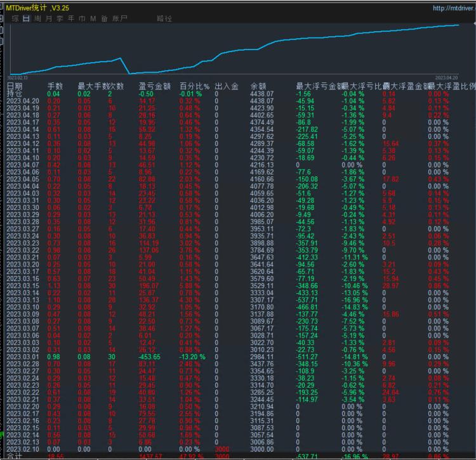Click the 4160.66 balance cell
The image size is (476, 460).
261,179
